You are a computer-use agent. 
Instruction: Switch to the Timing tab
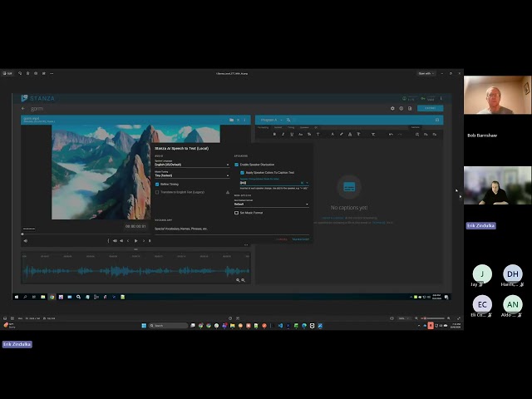pyautogui.click(x=291, y=127)
